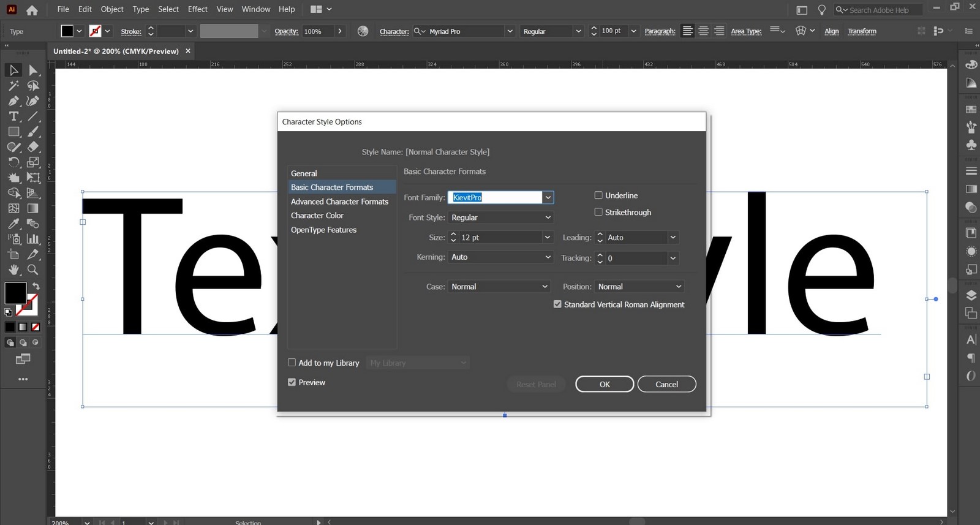The width and height of the screenshot is (980, 525).
Task: Expand the Size dropdown in dialog
Action: tap(548, 237)
